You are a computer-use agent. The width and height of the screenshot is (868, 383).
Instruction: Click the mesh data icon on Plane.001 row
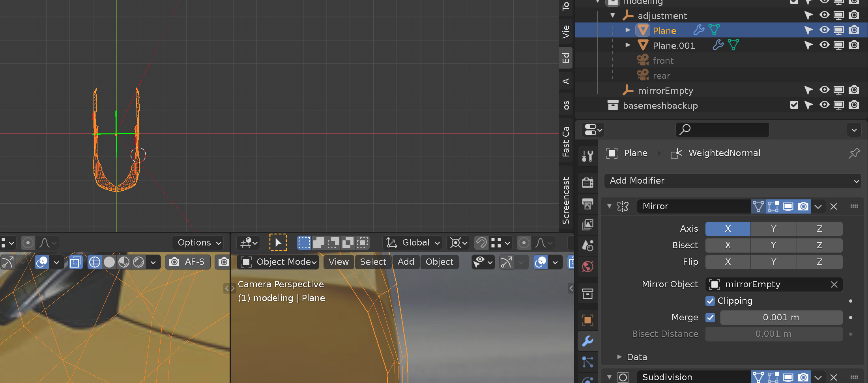pyautogui.click(x=733, y=45)
